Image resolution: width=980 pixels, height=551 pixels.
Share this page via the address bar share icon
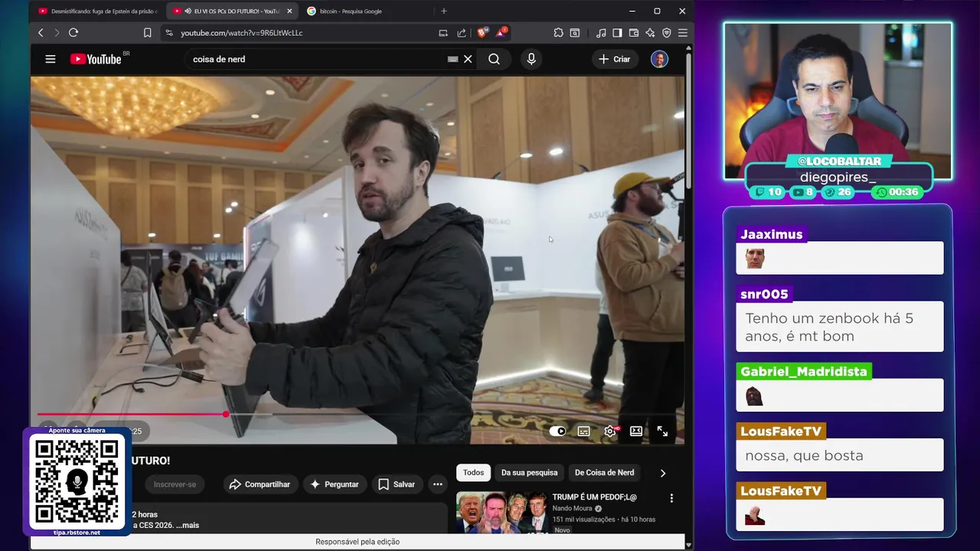[462, 33]
